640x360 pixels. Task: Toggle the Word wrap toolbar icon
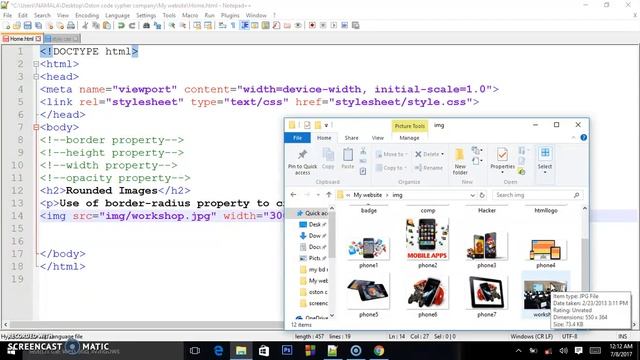pos(222,25)
